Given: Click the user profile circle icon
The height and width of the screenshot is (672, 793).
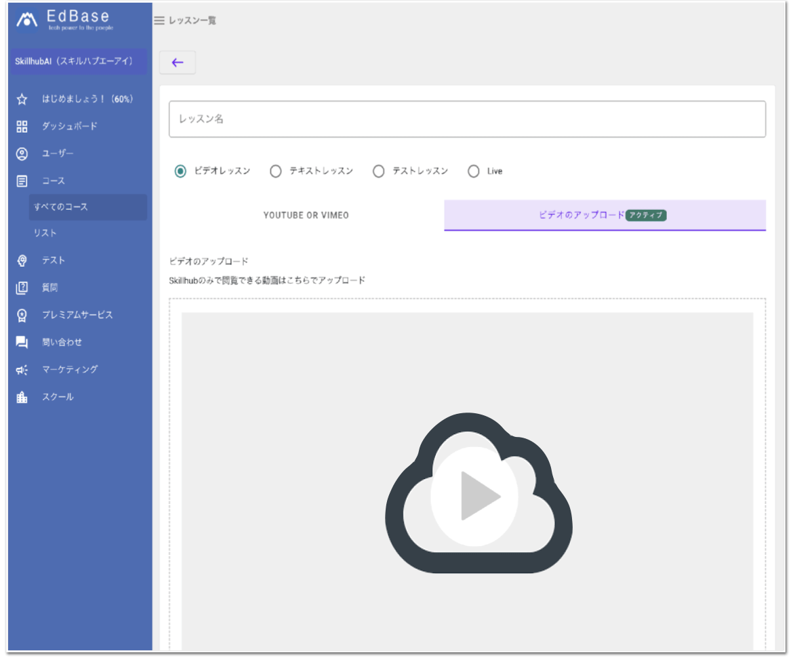Looking at the screenshot, I should 22,154.
